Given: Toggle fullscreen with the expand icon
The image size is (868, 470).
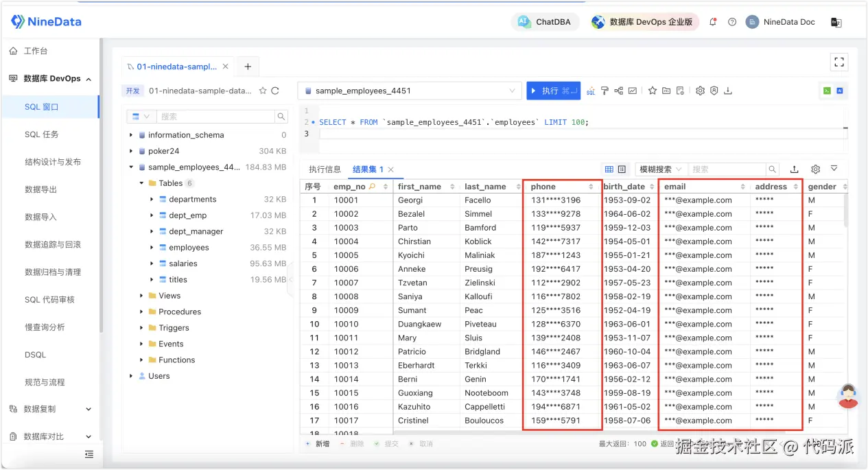Looking at the screenshot, I should point(839,62).
